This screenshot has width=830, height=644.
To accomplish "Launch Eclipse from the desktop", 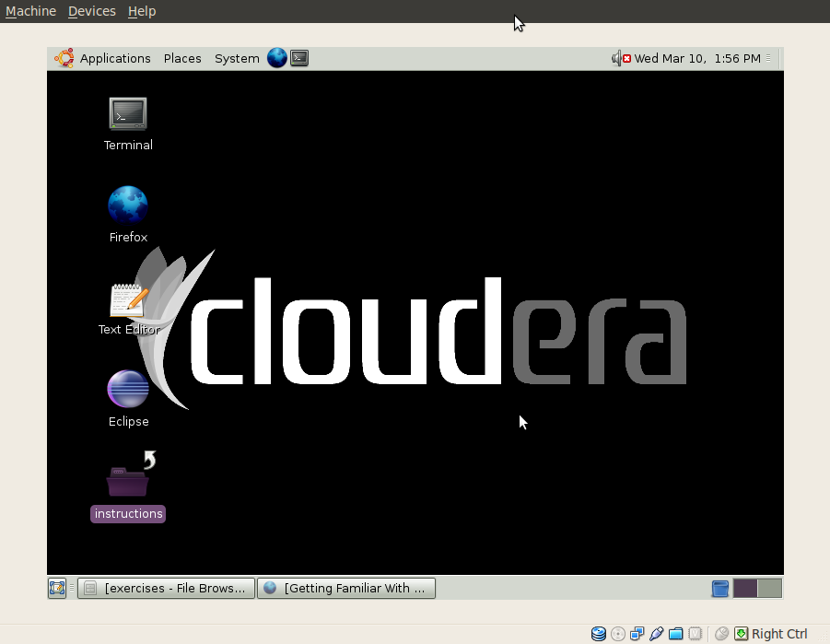I will pyautogui.click(x=128, y=390).
